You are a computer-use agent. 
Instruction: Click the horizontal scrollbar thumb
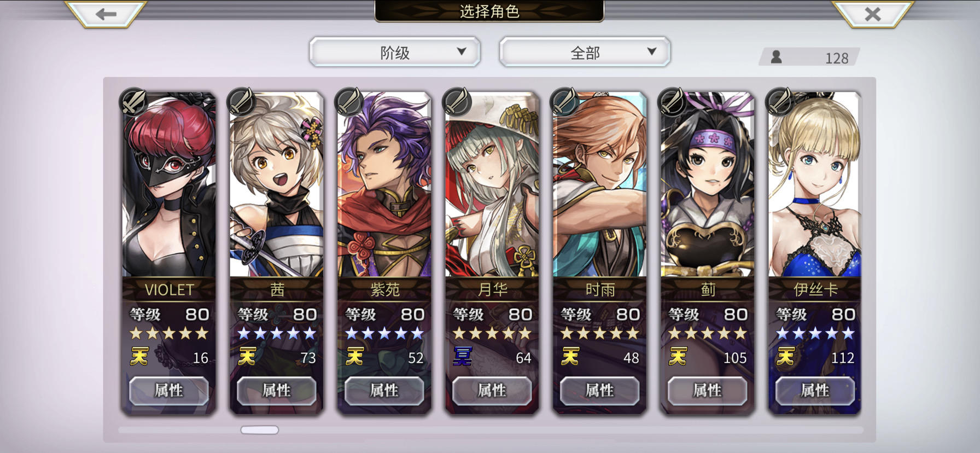(x=260, y=430)
